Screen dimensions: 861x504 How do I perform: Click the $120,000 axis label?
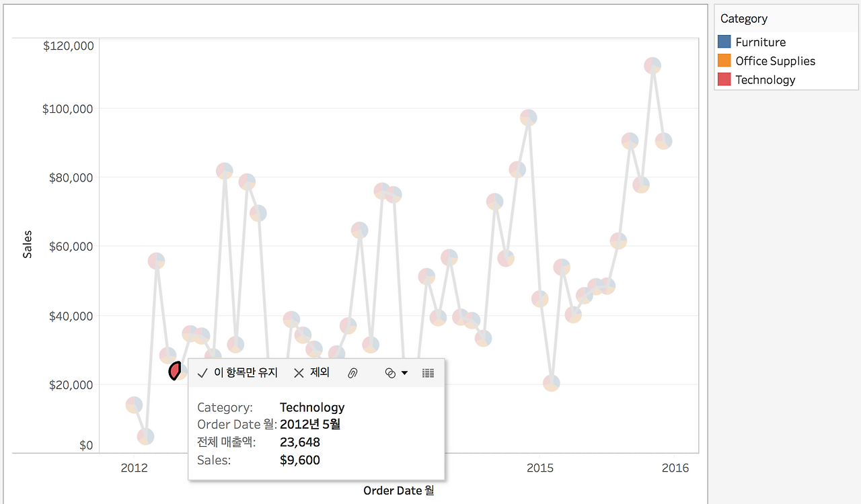67,46
